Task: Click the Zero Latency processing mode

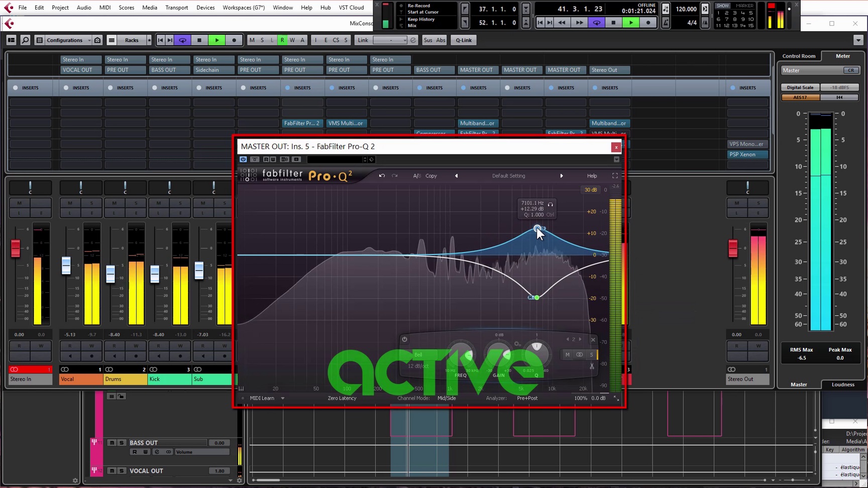Action: coord(342,398)
